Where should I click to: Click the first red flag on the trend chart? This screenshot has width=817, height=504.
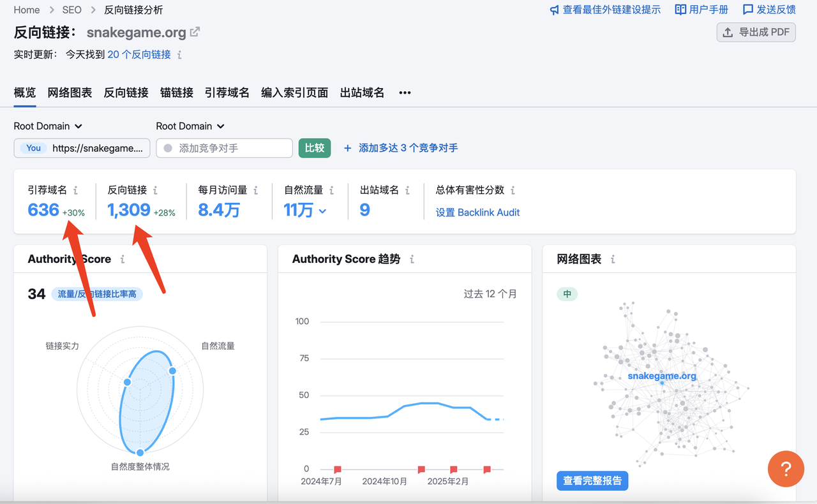pos(338,470)
